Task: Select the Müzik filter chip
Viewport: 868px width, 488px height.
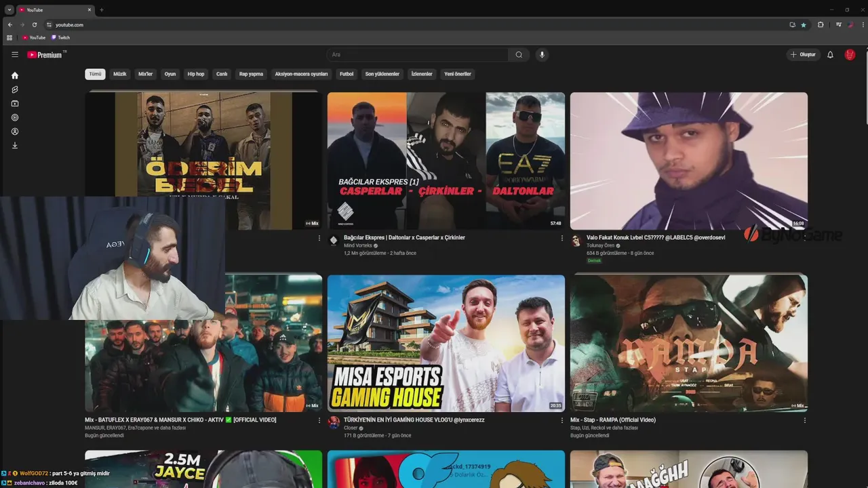Action: pyautogui.click(x=120, y=74)
